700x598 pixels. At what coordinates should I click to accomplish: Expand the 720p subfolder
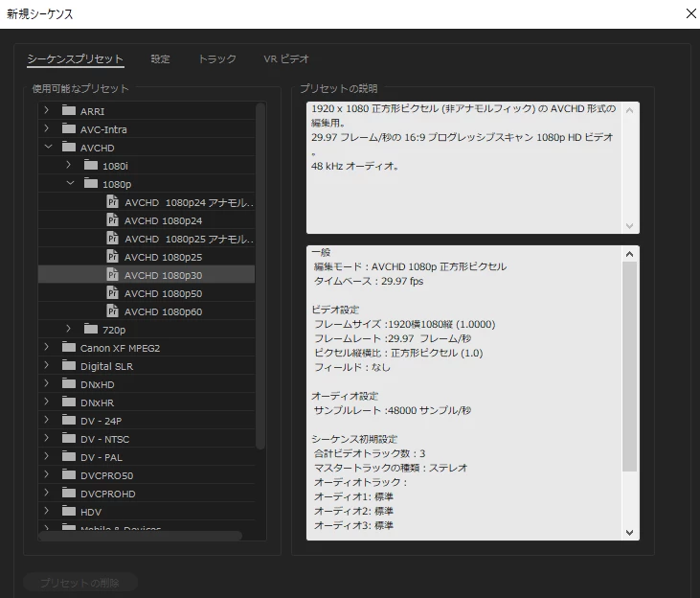[x=69, y=329]
